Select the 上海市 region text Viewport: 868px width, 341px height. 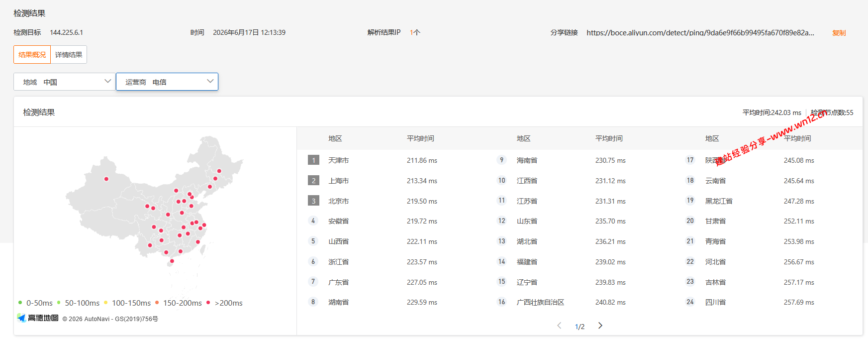[x=338, y=181]
